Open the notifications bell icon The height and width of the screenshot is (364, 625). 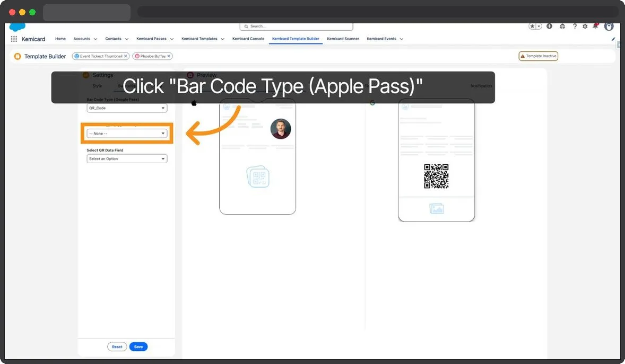coord(595,26)
